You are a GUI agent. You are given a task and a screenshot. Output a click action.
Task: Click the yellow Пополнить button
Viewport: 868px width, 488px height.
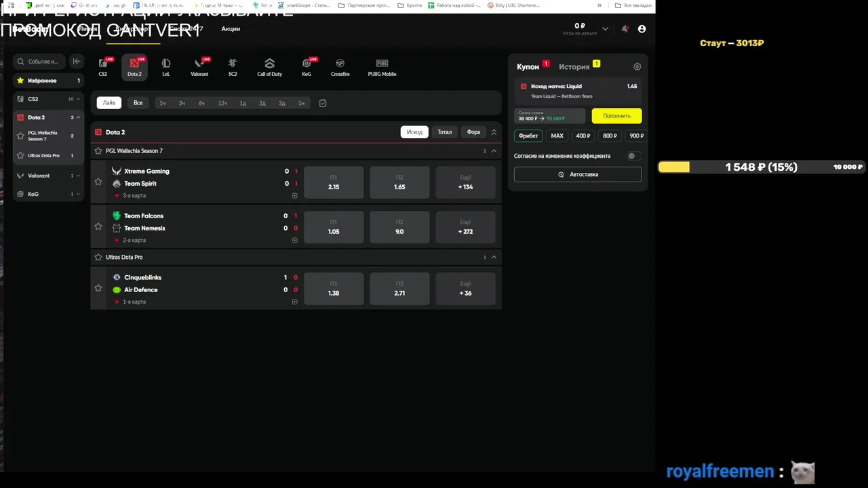[x=616, y=116]
